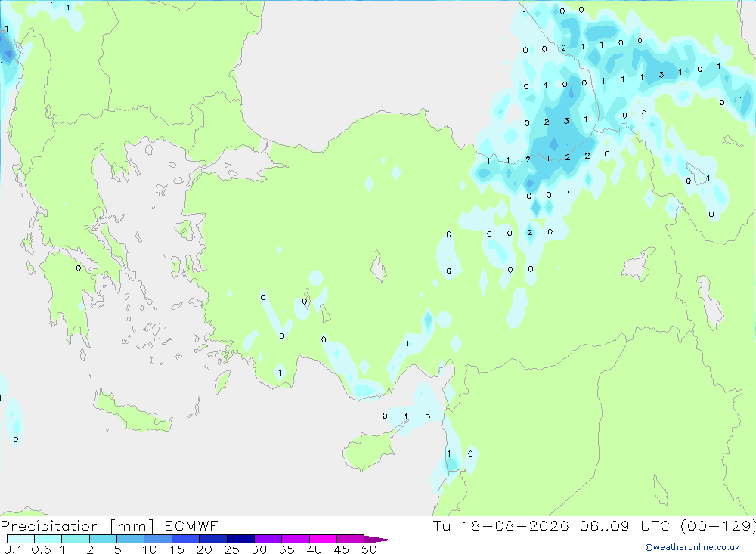Viewport: 756px width, 554px height.
Task: Click the 1–2 mm legend swatch
Action: (x=75, y=539)
